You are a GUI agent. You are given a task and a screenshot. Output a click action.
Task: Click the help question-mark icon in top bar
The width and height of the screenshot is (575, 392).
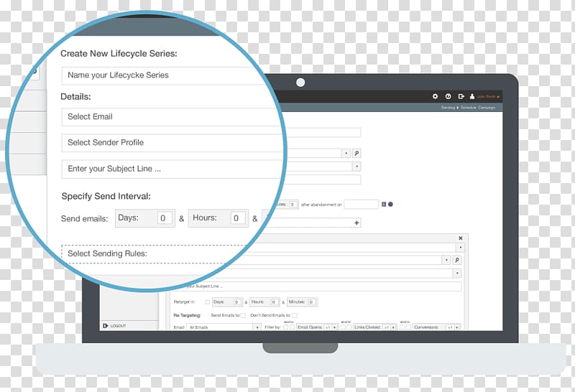448,96
